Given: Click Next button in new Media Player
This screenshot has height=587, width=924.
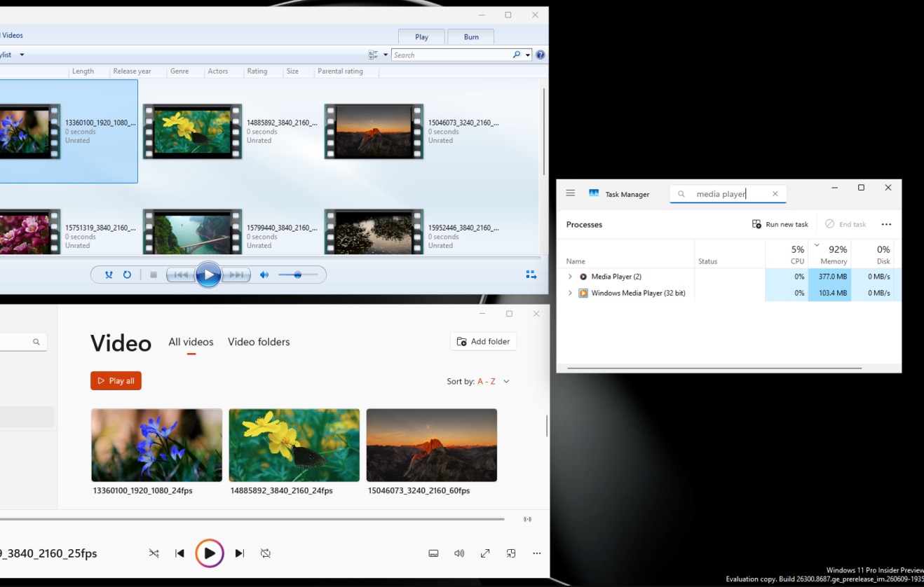Looking at the screenshot, I should coord(240,553).
